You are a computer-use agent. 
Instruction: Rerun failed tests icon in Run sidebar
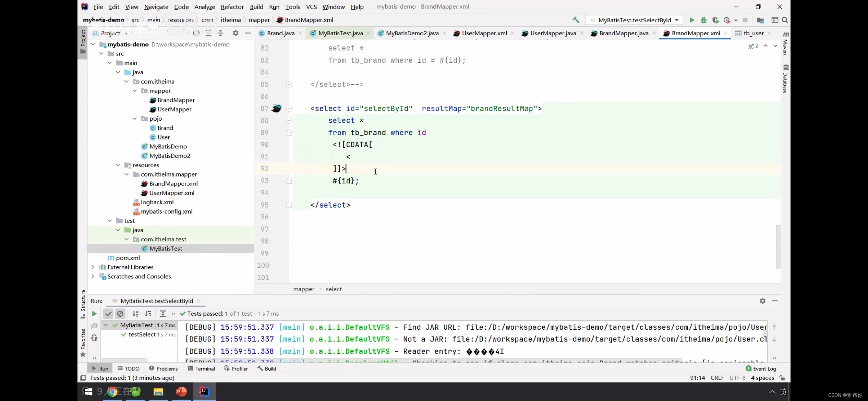(x=94, y=326)
